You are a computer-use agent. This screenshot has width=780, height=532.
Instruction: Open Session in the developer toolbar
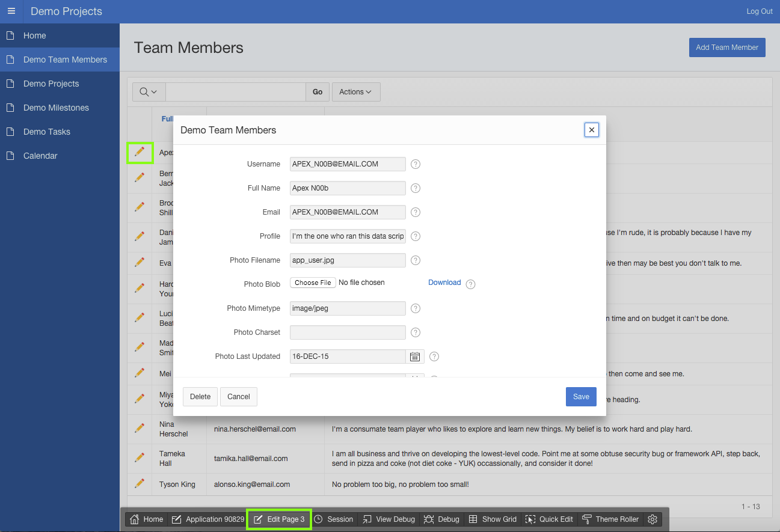pos(334,519)
